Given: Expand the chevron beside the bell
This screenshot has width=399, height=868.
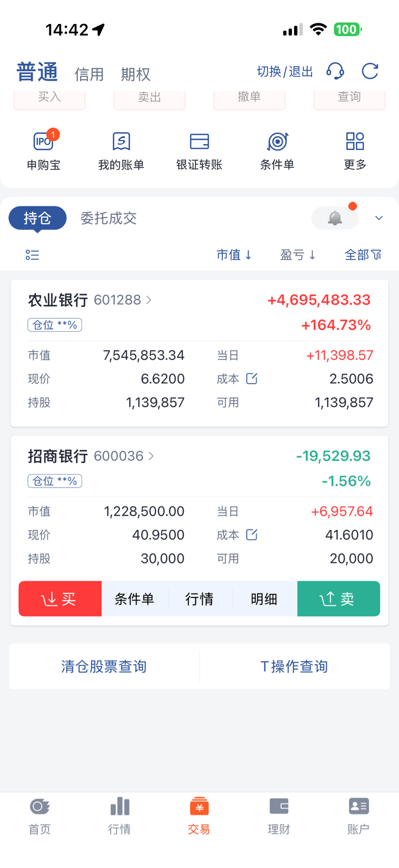Looking at the screenshot, I should pos(379,218).
